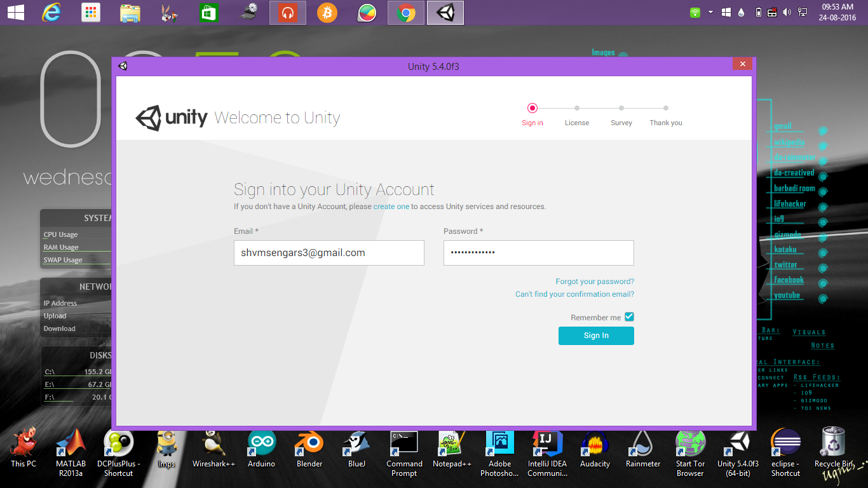Screen dimensions: 868x488
Task: Select the Recycle Bin desktop icon
Action: (833, 449)
